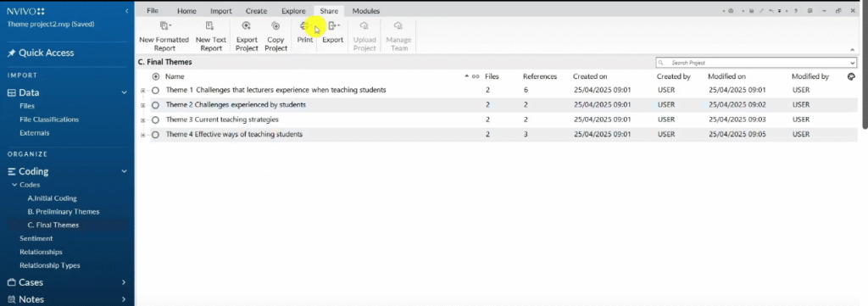Click the magnifier icon in Search Project box
Viewport: 868px width, 306px height.
pos(661,63)
